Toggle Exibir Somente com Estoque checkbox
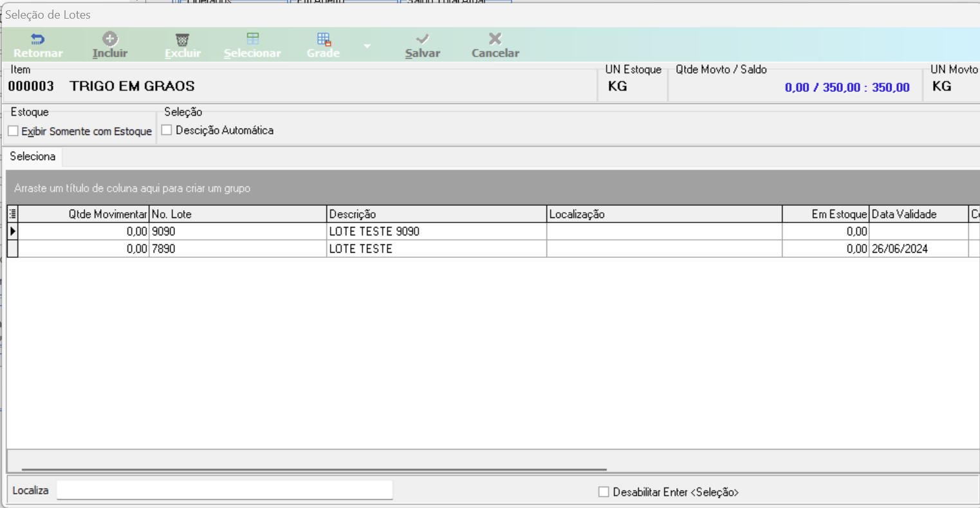Viewport: 980px width, 508px height. tap(13, 131)
